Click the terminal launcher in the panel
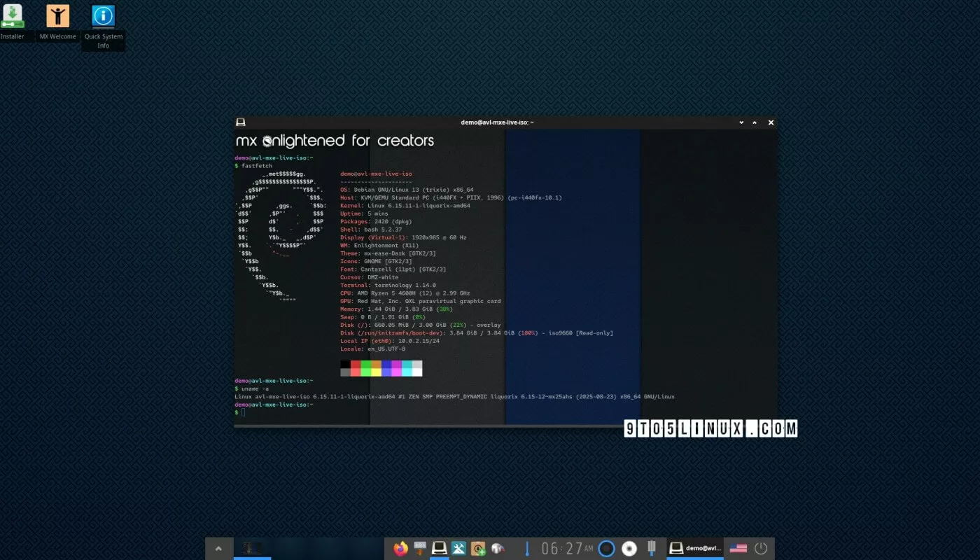The width and height of the screenshot is (980, 560). point(440,549)
